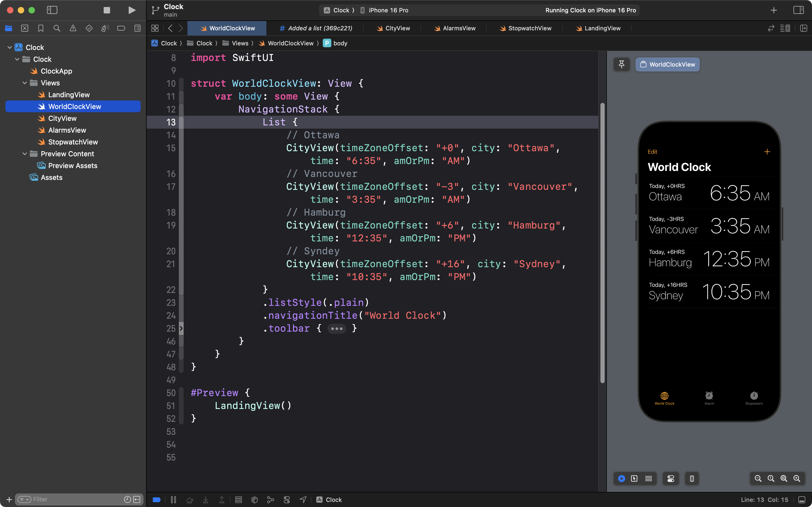Open the StopwatchView editor tab
The width and height of the screenshot is (812, 507).
(529, 28)
